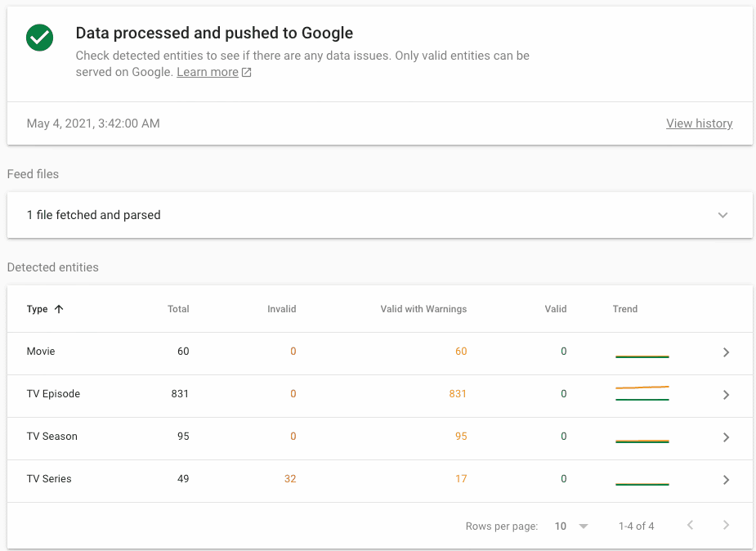Click the Movie trend sparkline
The height and width of the screenshot is (551, 756).
coord(642,356)
